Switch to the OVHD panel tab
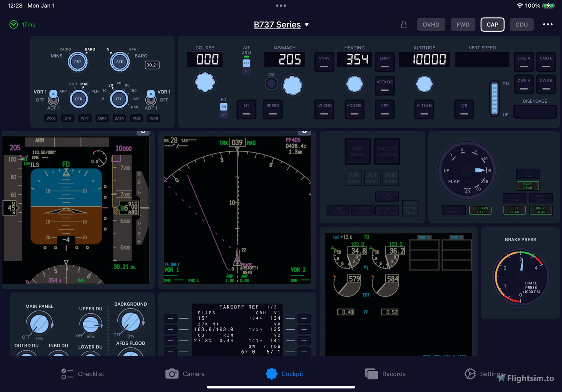The width and height of the screenshot is (562, 392). tap(431, 24)
